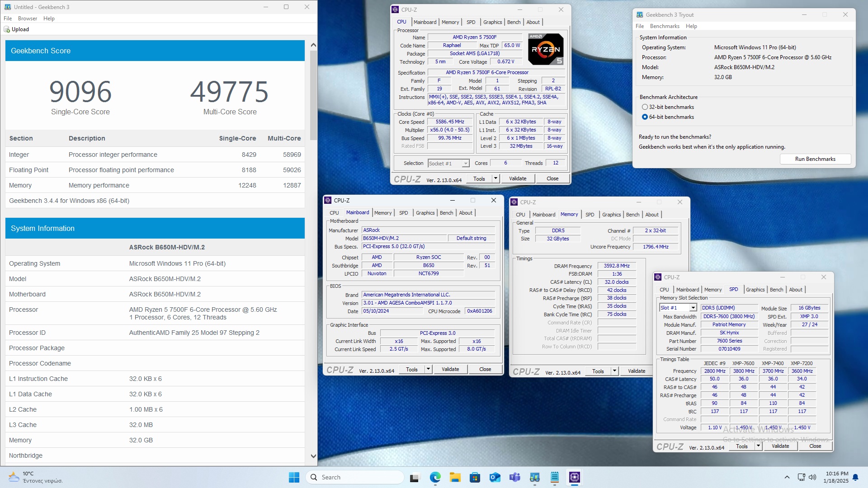Open notifications bell in system tray
The height and width of the screenshot is (488, 868).
[x=855, y=477]
